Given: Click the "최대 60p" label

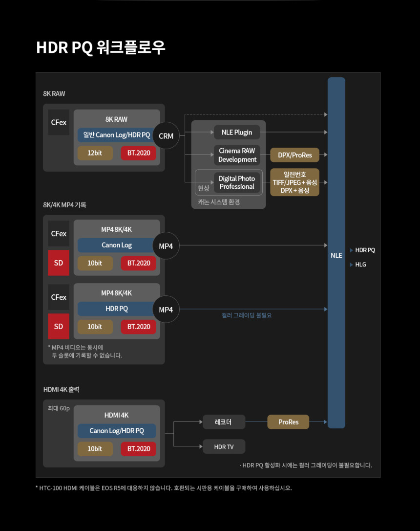Looking at the screenshot, I should click(x=59, y=408).
